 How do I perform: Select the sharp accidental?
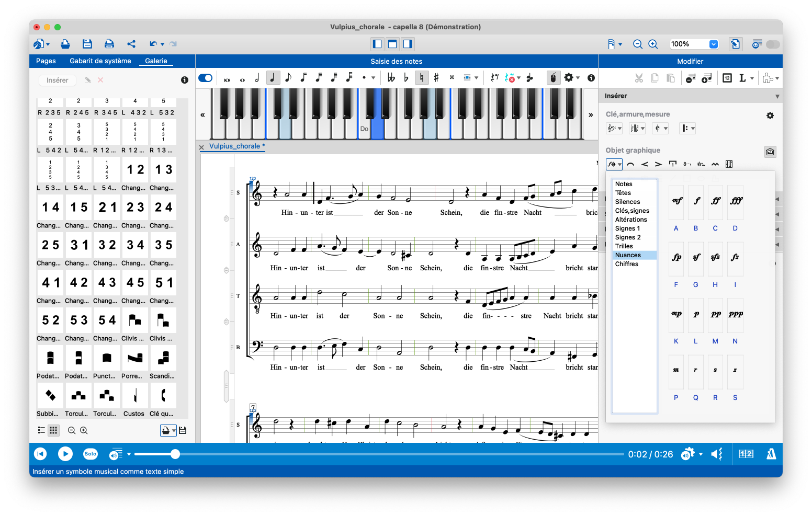coord(436,78)
